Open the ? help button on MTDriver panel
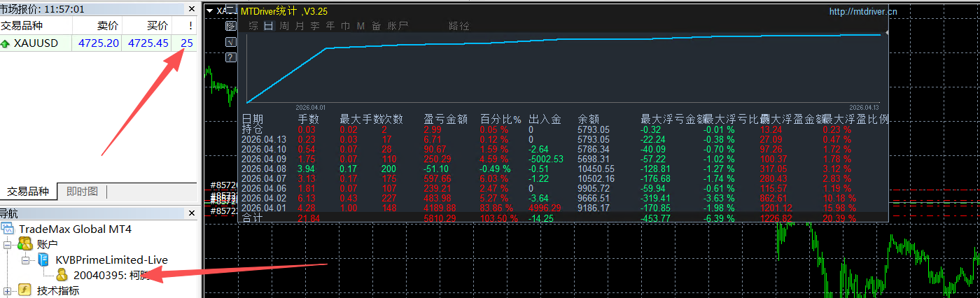This screenshot has width=980, height=298. [x=231, y=57]
